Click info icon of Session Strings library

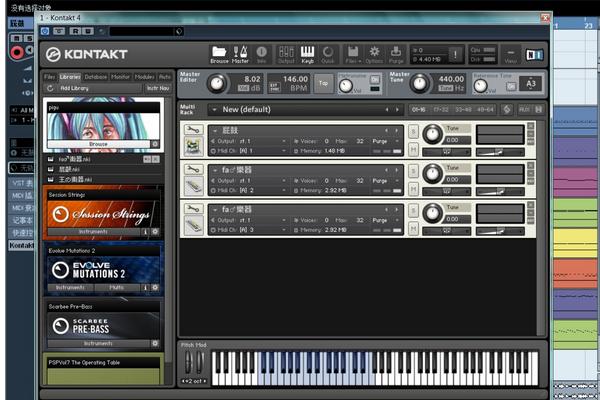pos(145,232)
